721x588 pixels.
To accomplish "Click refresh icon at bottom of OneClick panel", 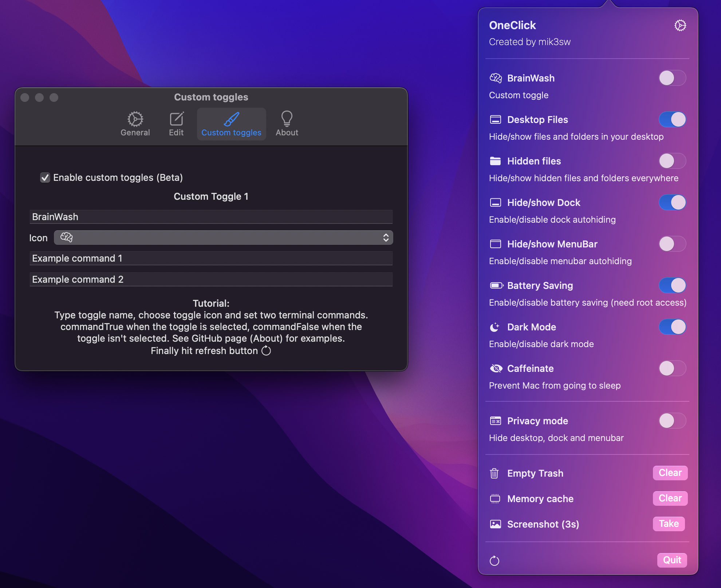I will 495,561.
